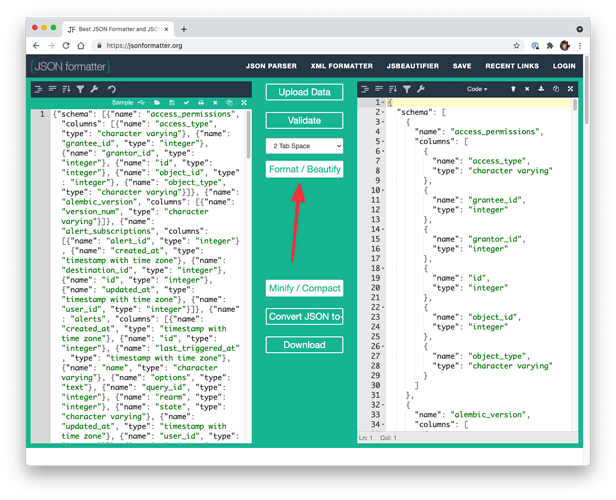616x500 pixels.
Task: Compact JSON in right output toolbar
Action: 379,89
